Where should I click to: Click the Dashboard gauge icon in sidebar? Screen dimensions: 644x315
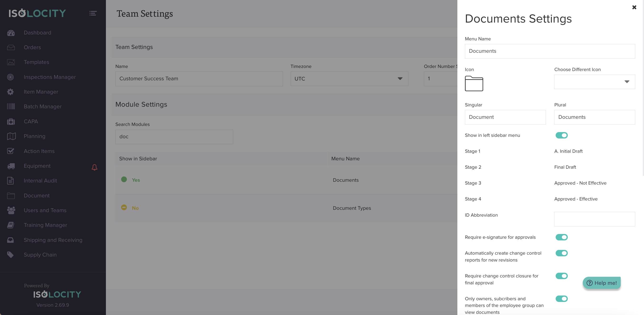coord(11,33)
